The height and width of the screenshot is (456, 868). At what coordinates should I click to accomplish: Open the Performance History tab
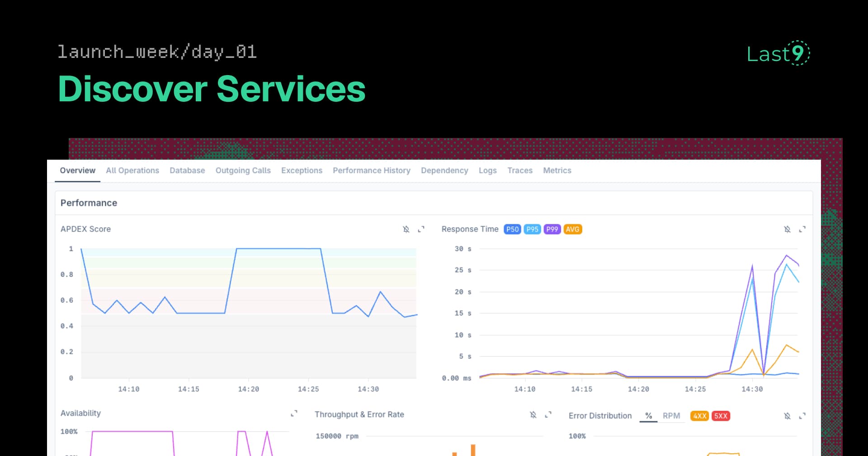click(372, 171)
